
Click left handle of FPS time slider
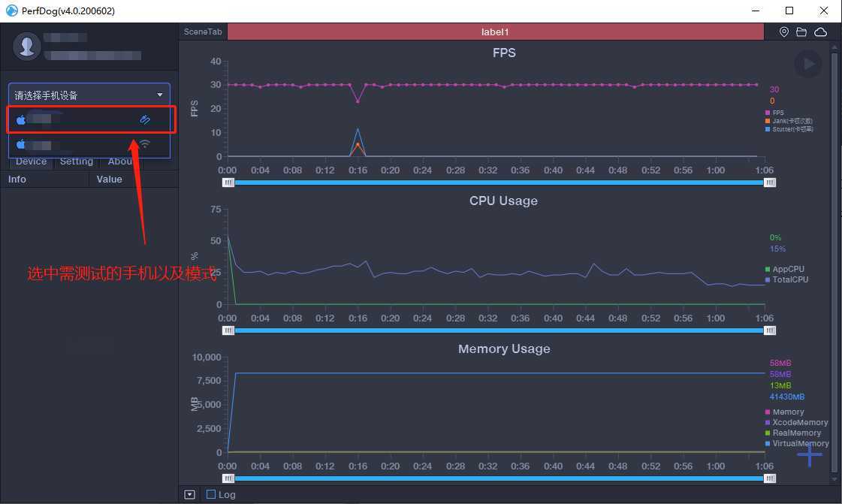[228, 183]
